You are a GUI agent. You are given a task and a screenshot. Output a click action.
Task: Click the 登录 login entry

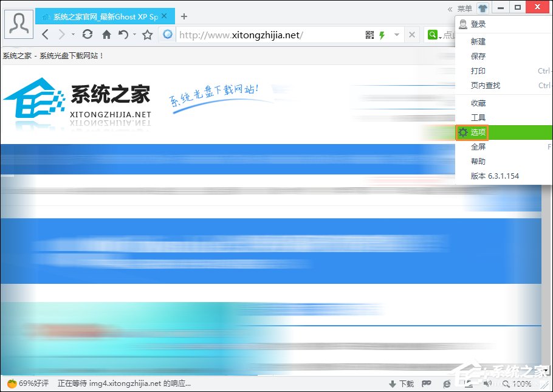[478, 24]
